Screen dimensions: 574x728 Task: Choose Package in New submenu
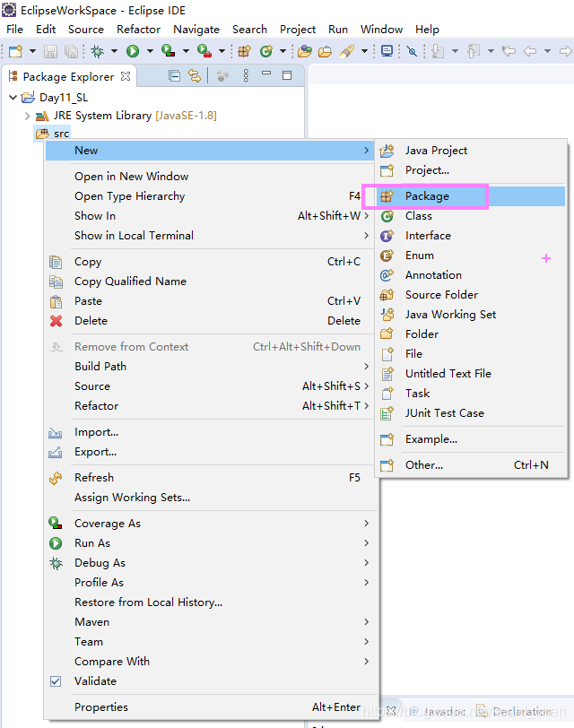click(x=471, y=196)
